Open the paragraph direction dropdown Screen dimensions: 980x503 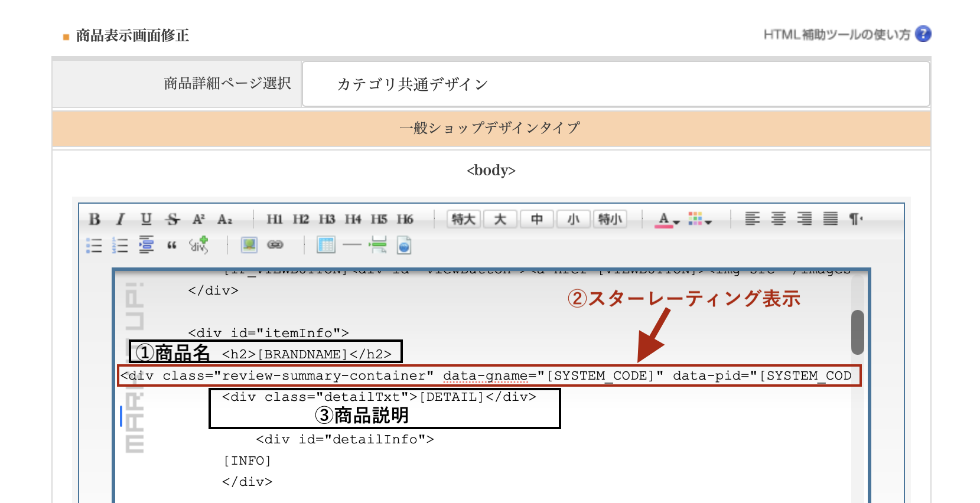tap(856, 219)
